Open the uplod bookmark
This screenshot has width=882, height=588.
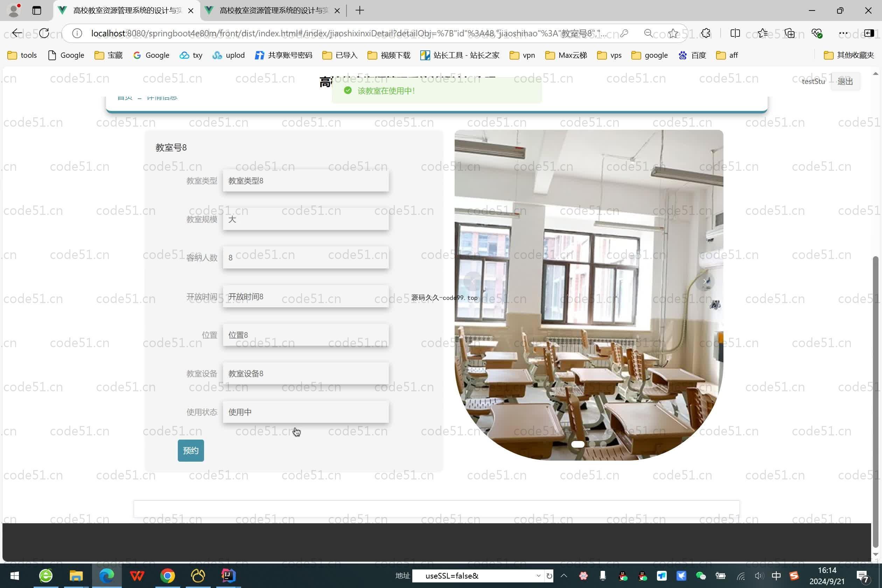point(228,55)
